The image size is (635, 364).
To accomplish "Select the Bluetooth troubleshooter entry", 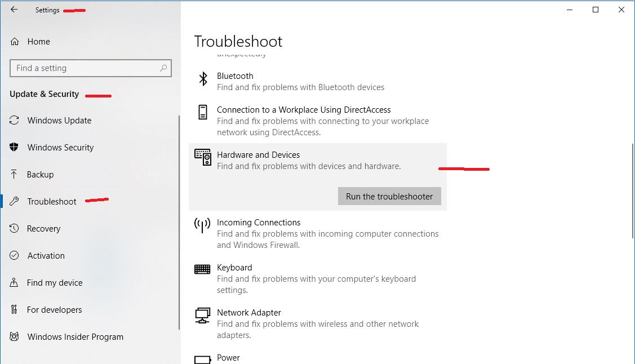I will (318, 81).
